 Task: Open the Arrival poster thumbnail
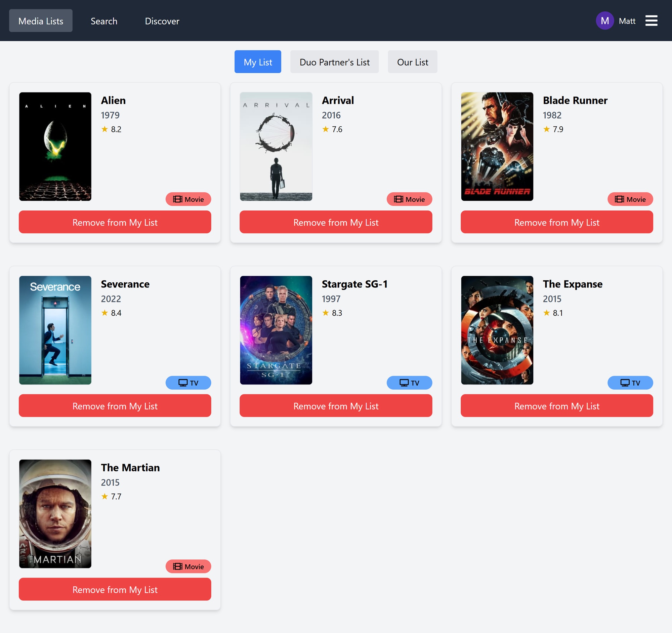click(276, 147)
